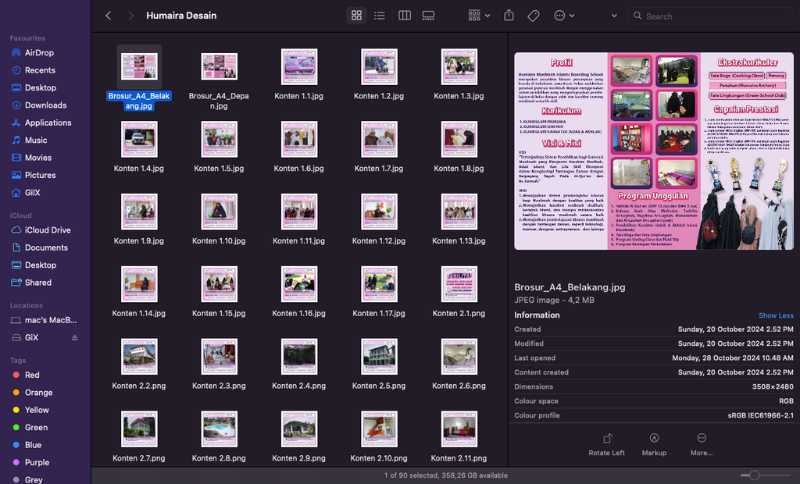This screenshot has height=484, width=800.
Task: Open the Action ellipsis dropdown menu
Action: tap(565, 16)
